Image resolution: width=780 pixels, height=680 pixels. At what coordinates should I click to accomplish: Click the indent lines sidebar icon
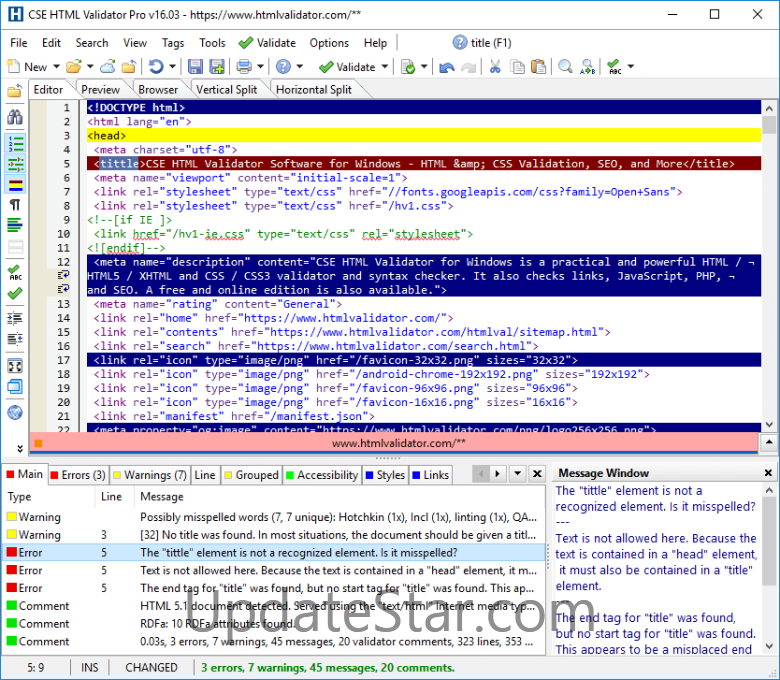click(15, 318)
